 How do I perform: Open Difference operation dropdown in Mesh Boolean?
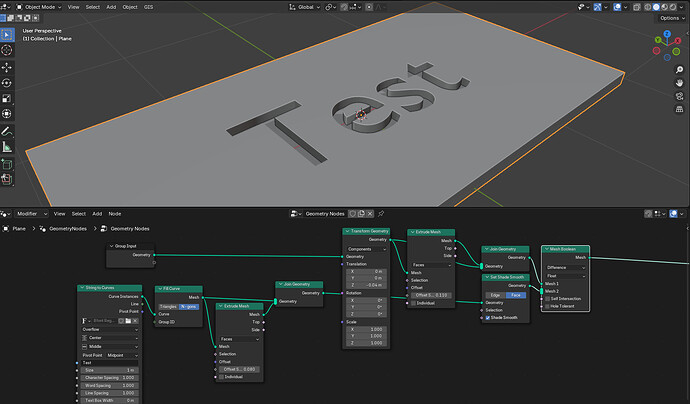point(565,268)
